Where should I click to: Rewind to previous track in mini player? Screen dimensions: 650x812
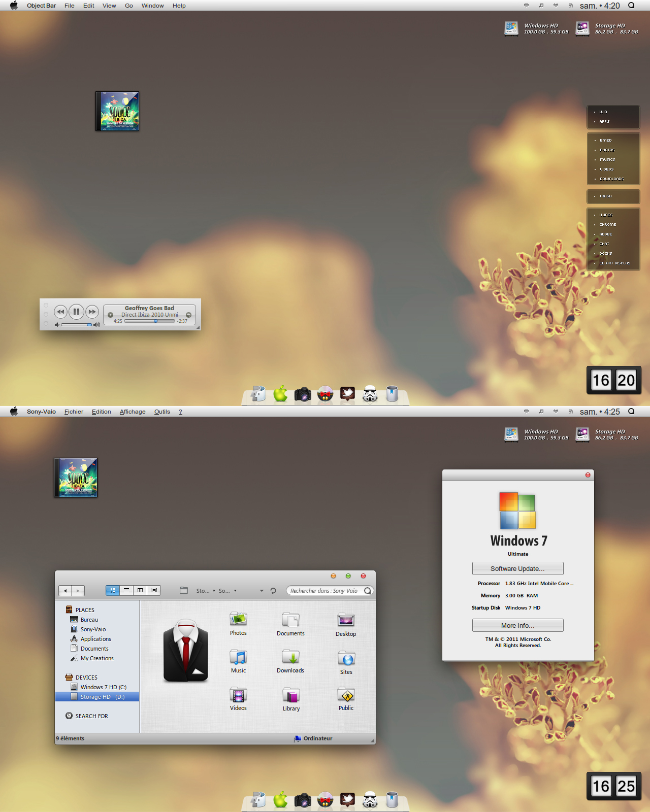tap(60, 312)
